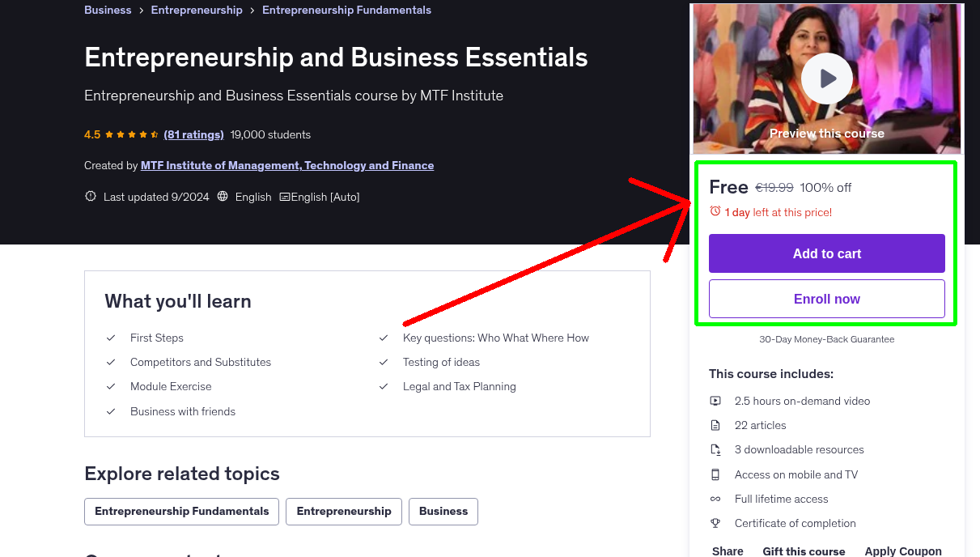
Task: Open the Entrepreneurship breadcrumb link
Action: point(197,10)
